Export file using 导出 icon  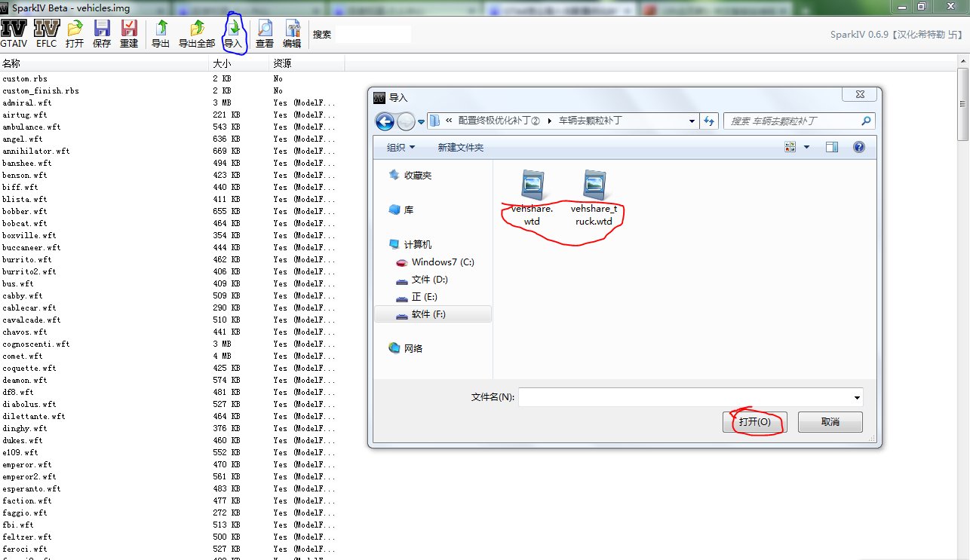pos(161,34)
